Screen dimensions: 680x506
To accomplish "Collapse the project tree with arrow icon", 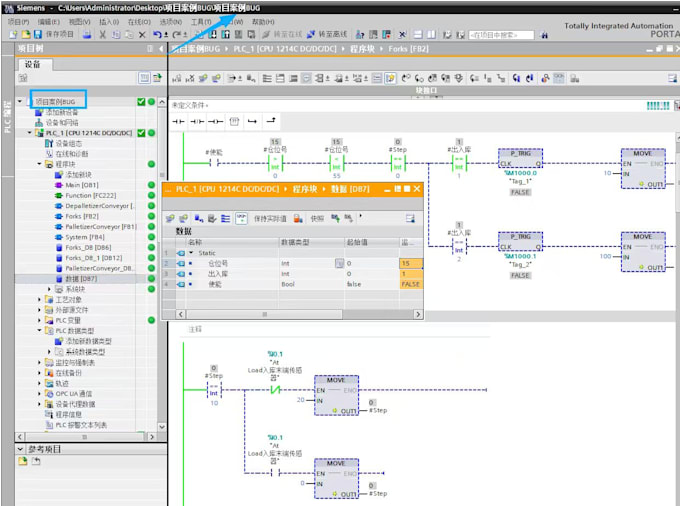I will click(161, 49).
